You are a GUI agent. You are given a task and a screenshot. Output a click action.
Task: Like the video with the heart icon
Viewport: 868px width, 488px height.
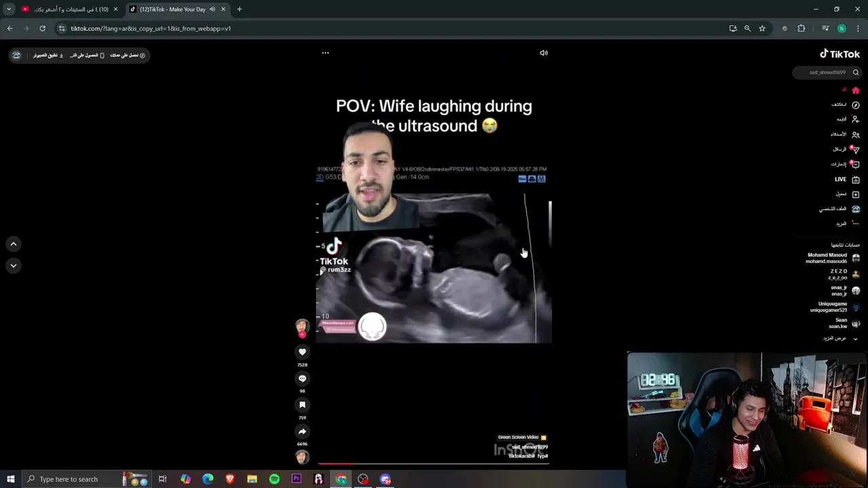pyautogui.click(x=302, y=352)
